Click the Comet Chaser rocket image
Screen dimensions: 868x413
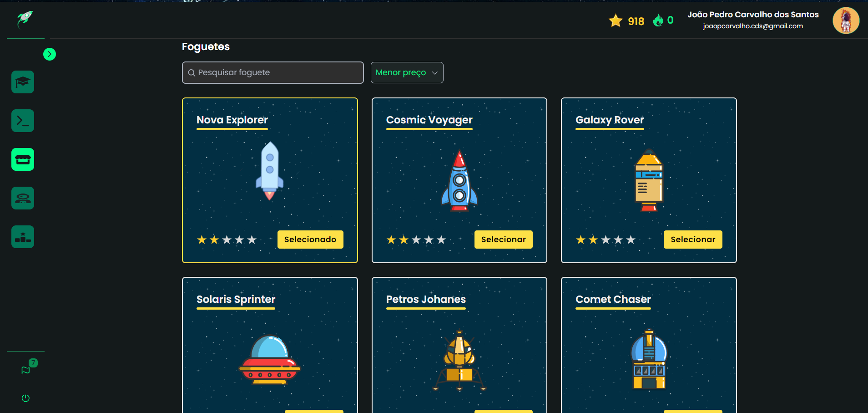click(649, 359)
